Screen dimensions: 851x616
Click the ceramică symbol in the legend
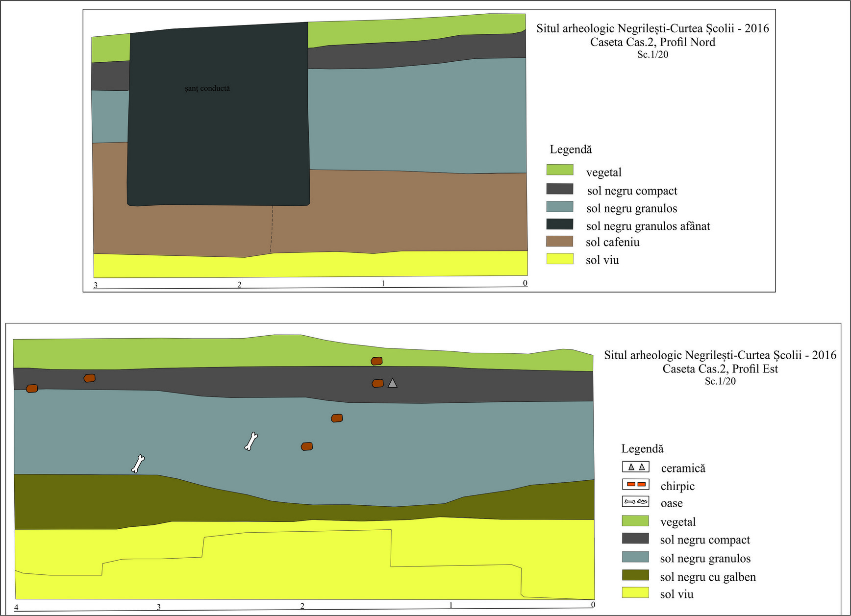point(636,467)
